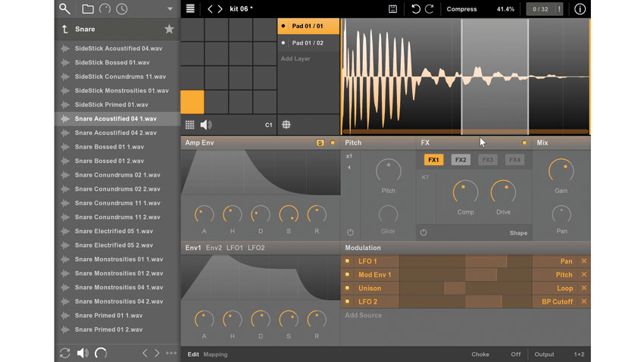Click the pad grid view icon
644x362 pixels.
(x=189, y=125)
